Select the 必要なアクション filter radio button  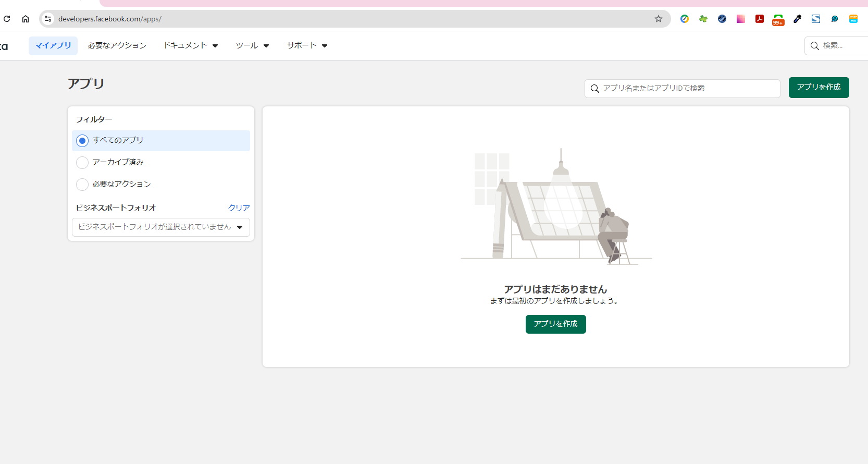pos(82,185)
